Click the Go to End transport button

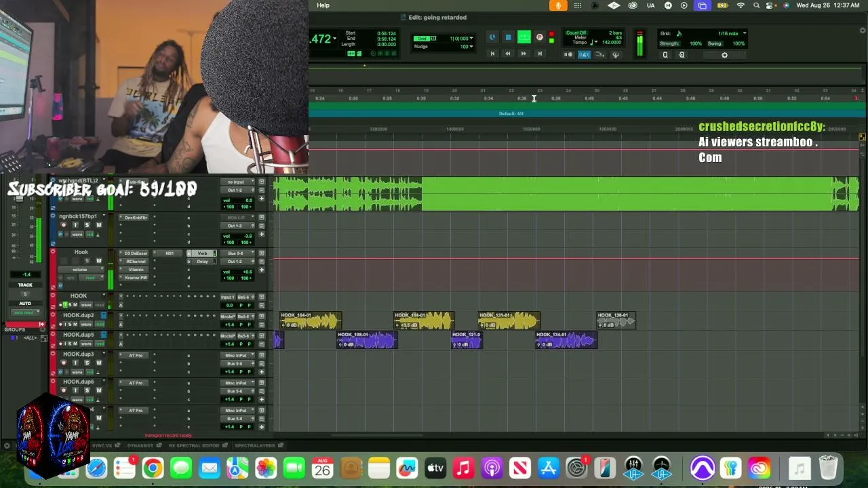coord(540,54)
